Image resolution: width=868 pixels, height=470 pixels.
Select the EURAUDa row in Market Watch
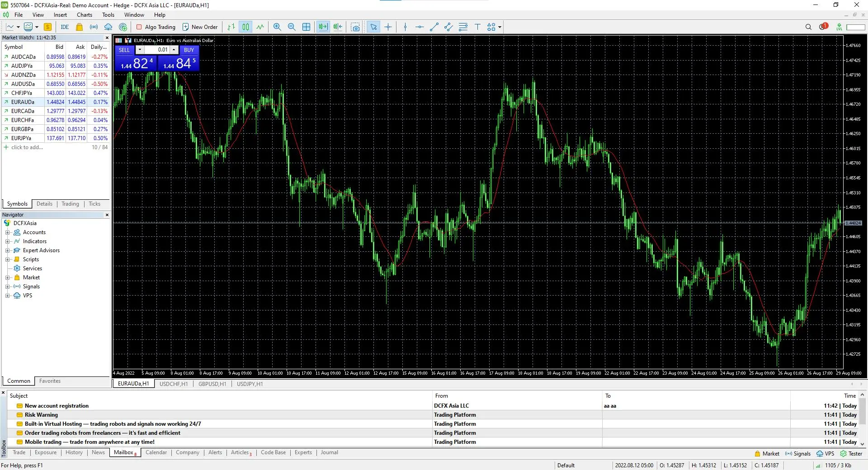(56, 102)
